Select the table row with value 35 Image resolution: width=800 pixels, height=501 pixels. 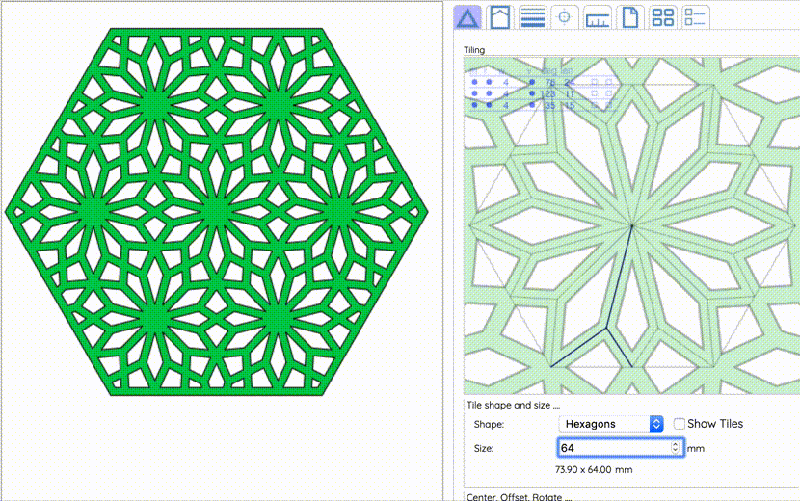point(545,105)
